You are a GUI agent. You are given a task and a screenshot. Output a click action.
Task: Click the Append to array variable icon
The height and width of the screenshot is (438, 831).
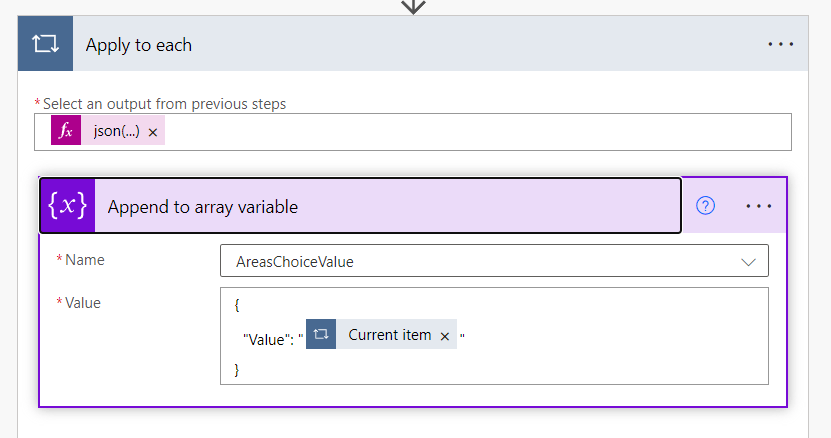pyautogui.click(x=67, y=206)
